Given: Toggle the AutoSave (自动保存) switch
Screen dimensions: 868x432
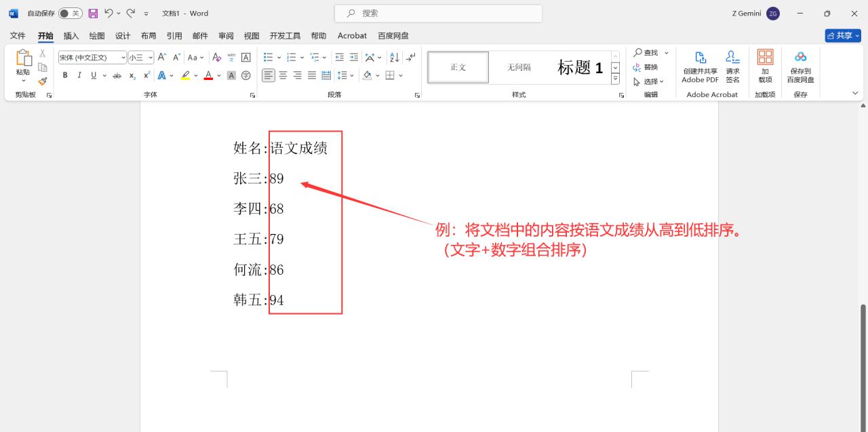Looking at the screenshot, I should point(70,13).
